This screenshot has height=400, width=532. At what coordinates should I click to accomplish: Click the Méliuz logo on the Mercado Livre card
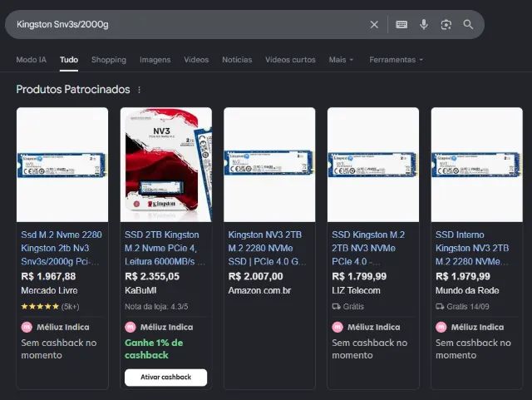27,327
